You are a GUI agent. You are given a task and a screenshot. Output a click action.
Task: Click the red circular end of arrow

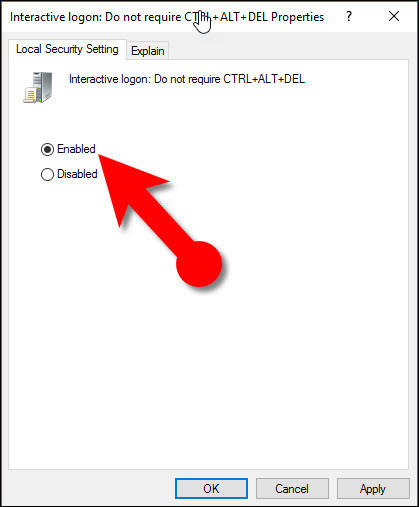(x=199, y=264)
